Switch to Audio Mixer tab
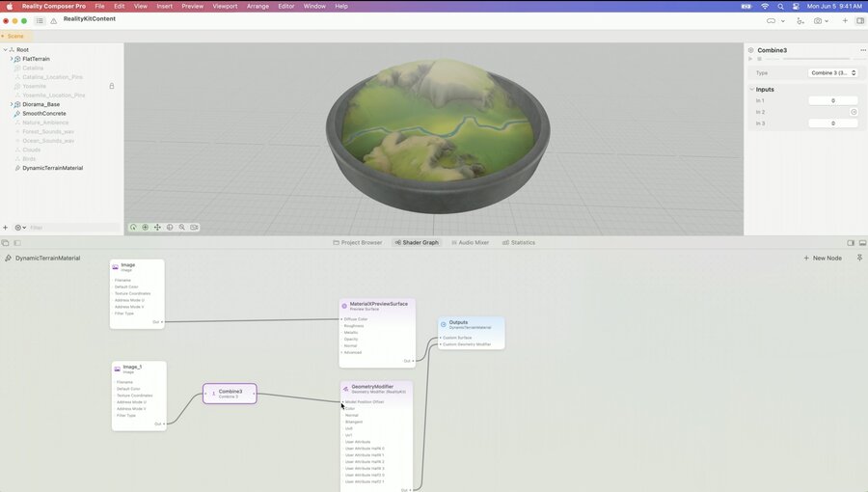The height and width of the screenshot is (492, 868). click(470, 242)
